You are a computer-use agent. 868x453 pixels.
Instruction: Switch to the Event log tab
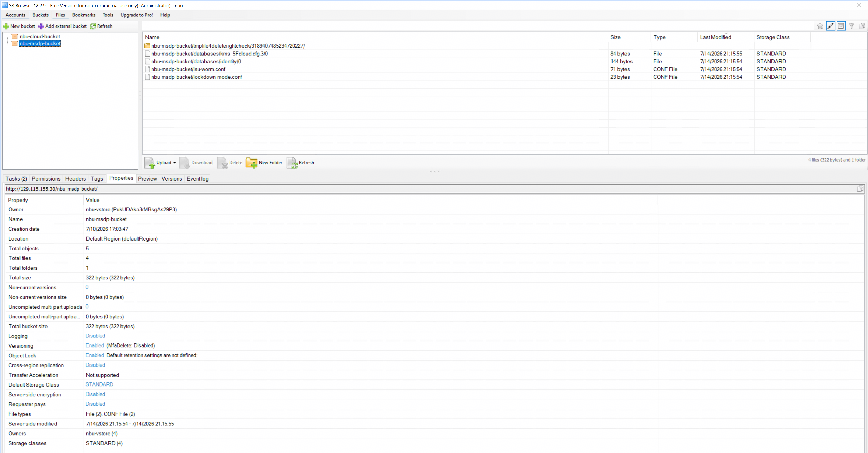click(197, 179)
